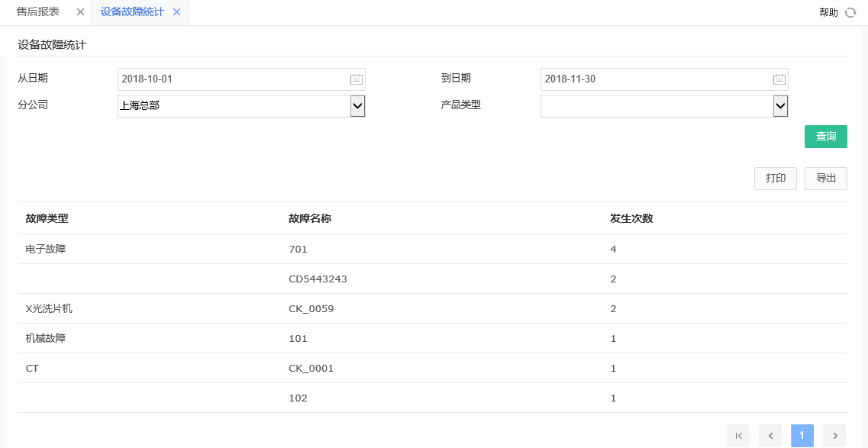
Task: Go to previous page using arrow icon
Action: [x=770, y=435]
